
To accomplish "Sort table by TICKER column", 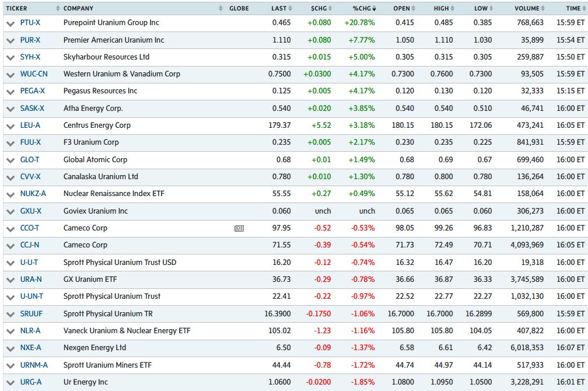I will [33, 8].
